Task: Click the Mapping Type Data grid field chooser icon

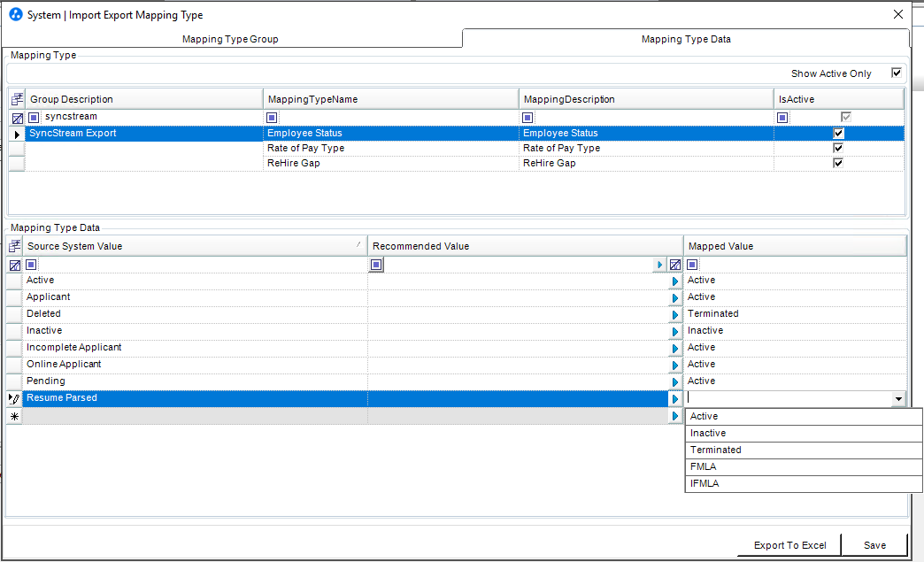Action: point(15,246)
